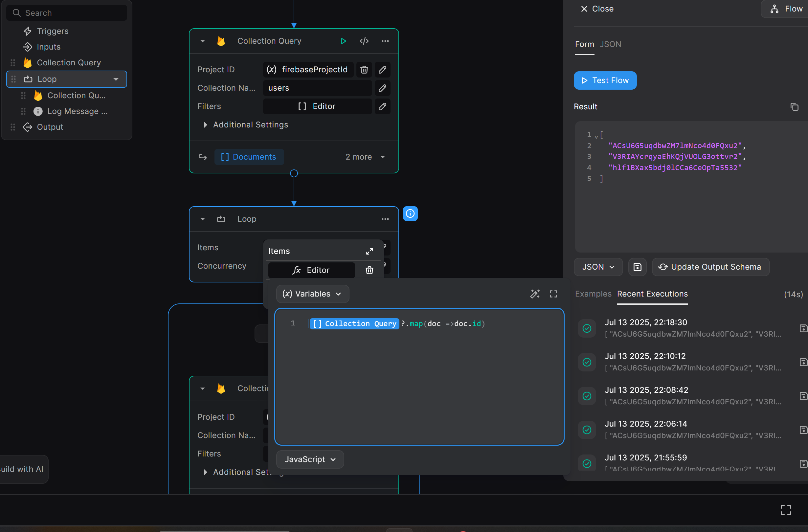Click the users Collection Name field
The width and height of the screenshot is (808, 532).
(317, 88)
